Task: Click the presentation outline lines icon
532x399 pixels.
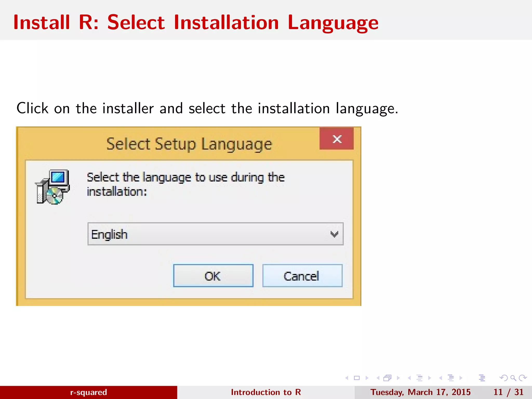Action: 482,378
